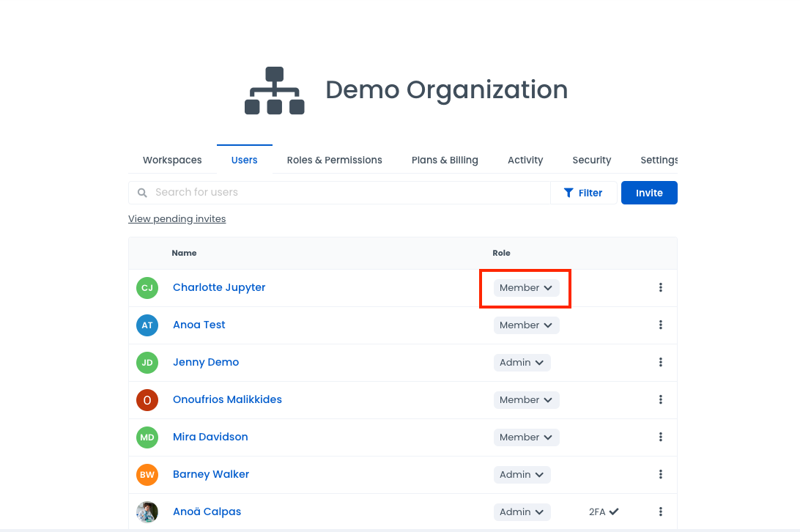Image resolution: width=800 pixels, height=532 pixels.
Task: Click Anoä Calpas profile photo avatar
Action: pos(147,512)
